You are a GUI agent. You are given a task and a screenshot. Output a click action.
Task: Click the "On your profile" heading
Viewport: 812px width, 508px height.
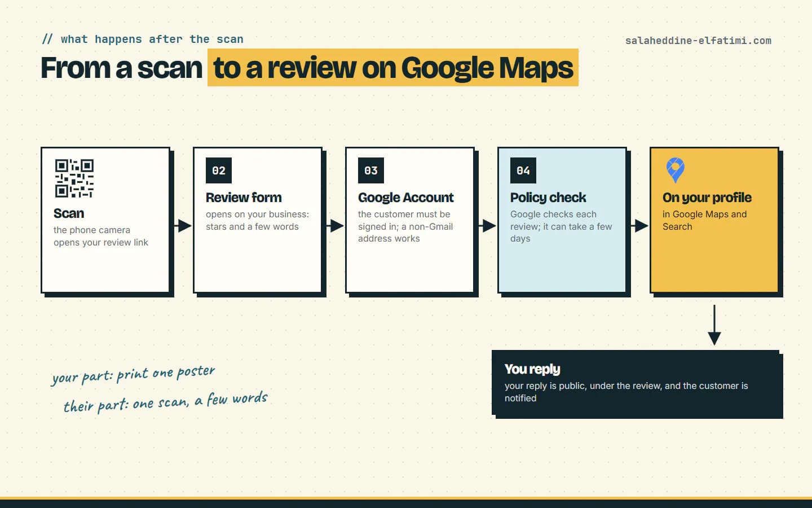click(x=707, y=198)
